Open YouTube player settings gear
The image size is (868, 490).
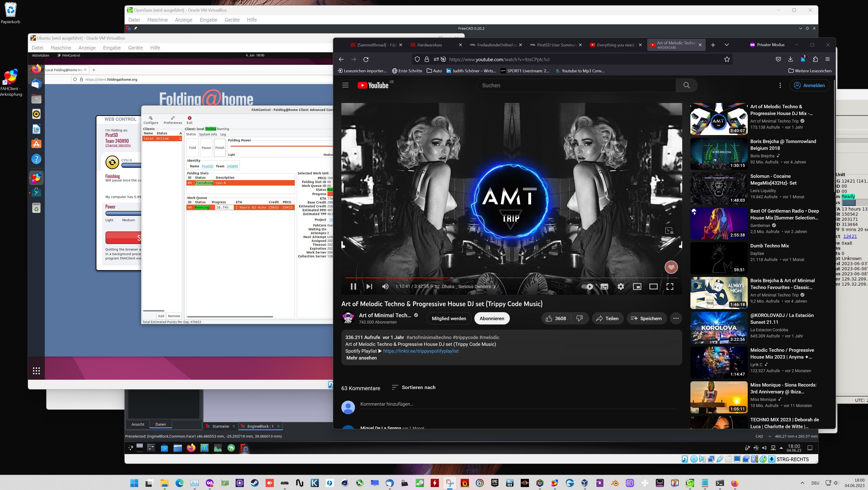pyautogui.click(x=621, y=286)
